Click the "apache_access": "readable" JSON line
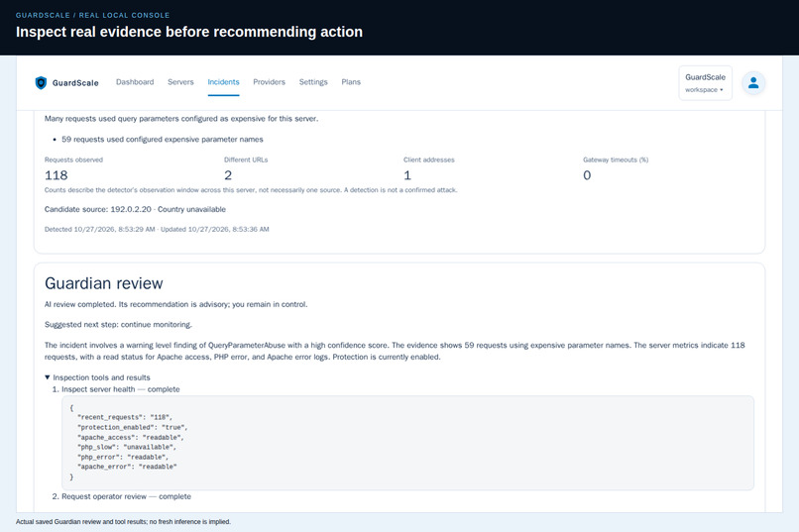The height and width of the screenshot is (532, 799). tap(131, 437)
